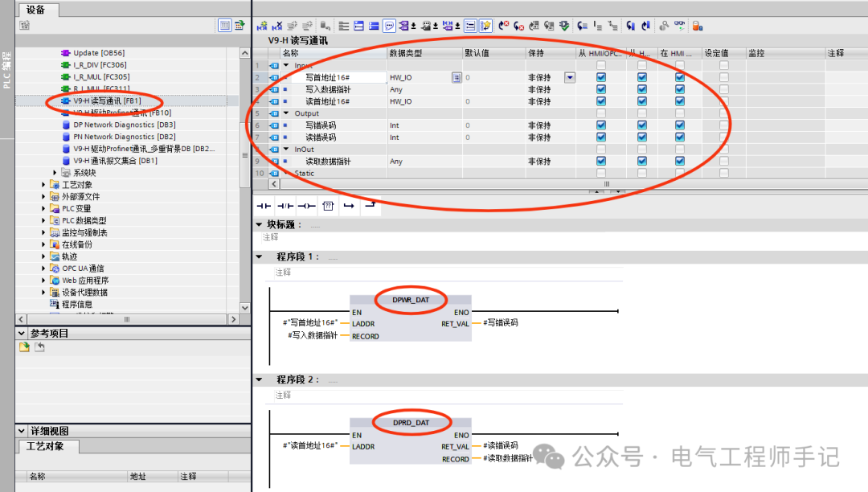
Task: Select the DPWR_DAT instruction box title
Action: point(411,300)
